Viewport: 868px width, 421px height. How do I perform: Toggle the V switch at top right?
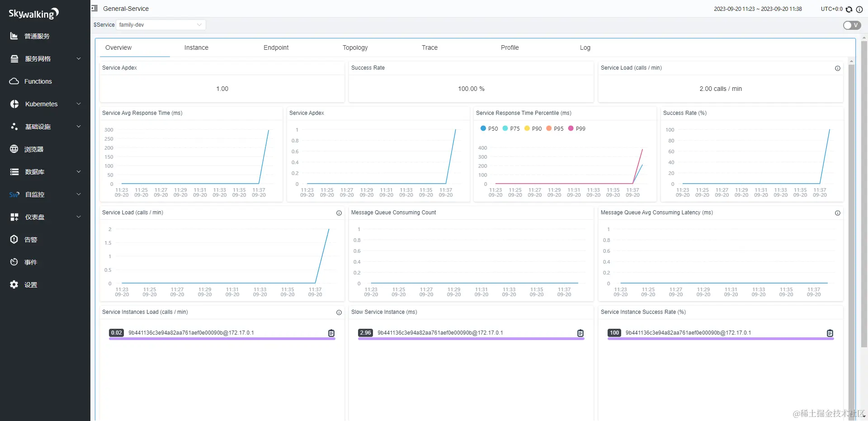tap(852, 25)
